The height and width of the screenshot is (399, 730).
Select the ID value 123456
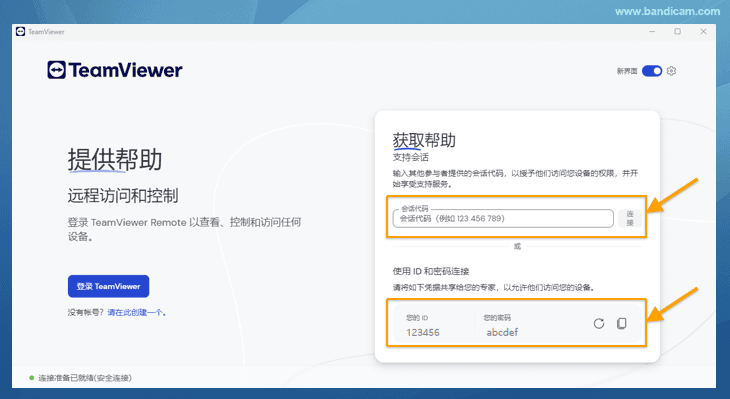click(x=423, y=332)
